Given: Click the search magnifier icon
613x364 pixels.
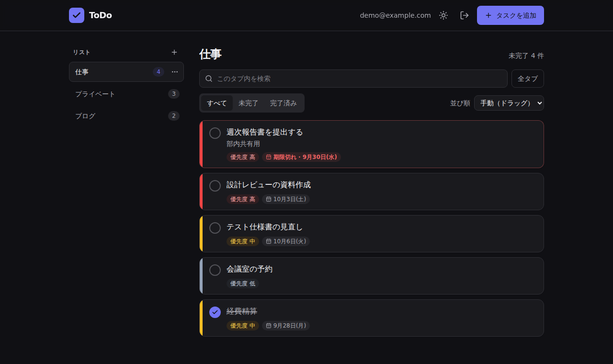Looking at the screenshot, I should click(209, 79).
